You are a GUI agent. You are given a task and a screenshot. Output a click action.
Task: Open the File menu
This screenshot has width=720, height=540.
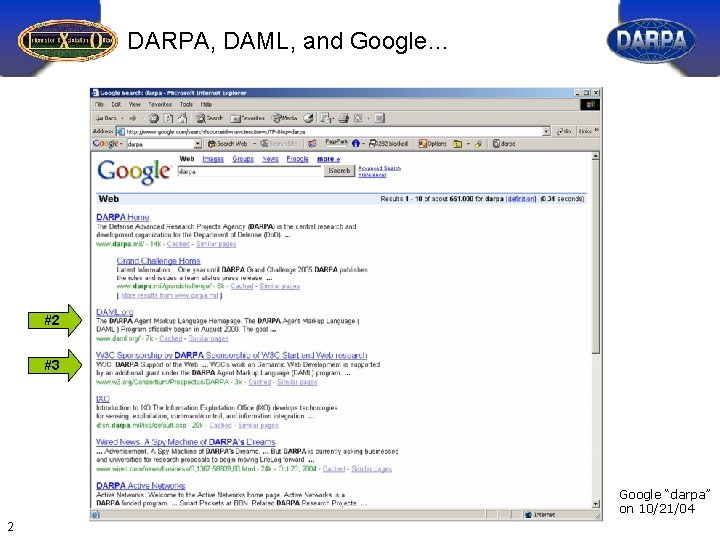99,104
